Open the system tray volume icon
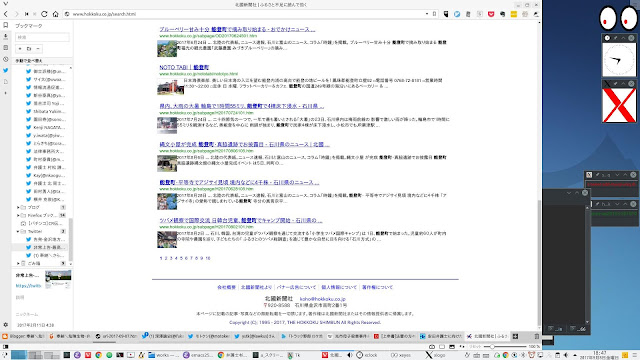640x360 pixels. (x=566, y=355)
